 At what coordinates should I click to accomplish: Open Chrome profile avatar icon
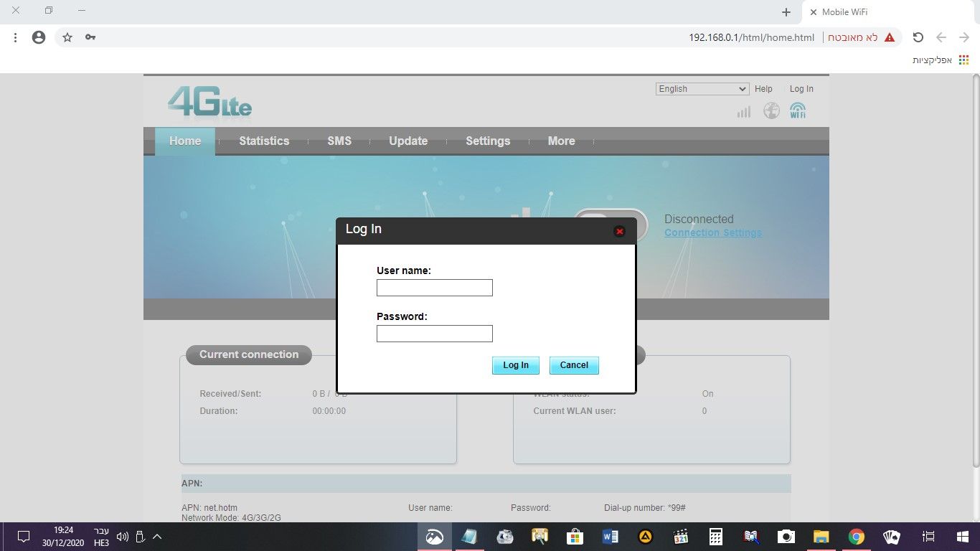39,37
